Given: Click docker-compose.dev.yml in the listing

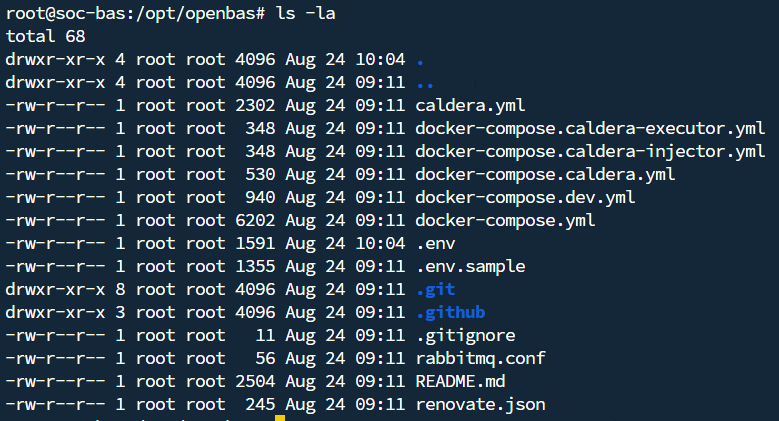Looking at the screenshot, I should [525, 197].
